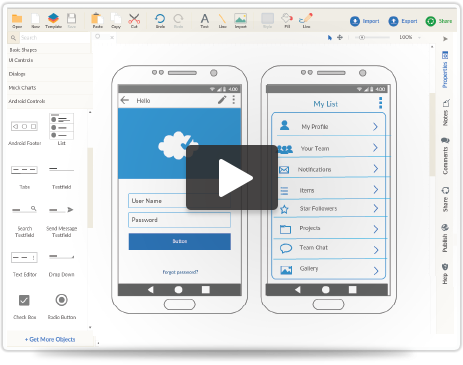Click the Get More Objects link
Viewport: 463px width, 365px height.
point(50,339)
